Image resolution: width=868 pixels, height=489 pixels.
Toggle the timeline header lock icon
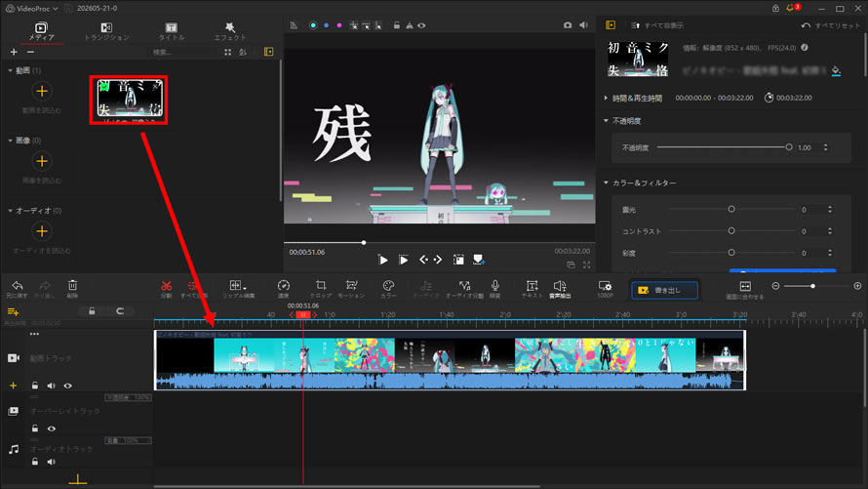point(92,311)
